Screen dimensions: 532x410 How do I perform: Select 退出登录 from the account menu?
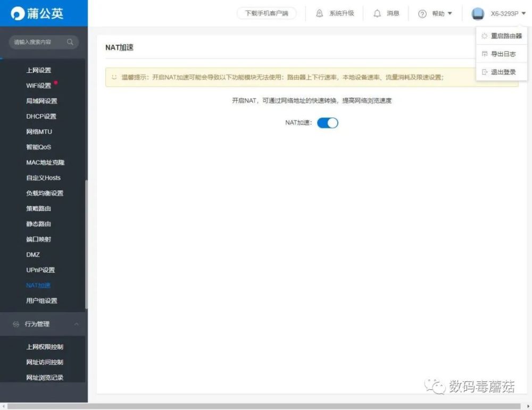(x=503, y=72)
